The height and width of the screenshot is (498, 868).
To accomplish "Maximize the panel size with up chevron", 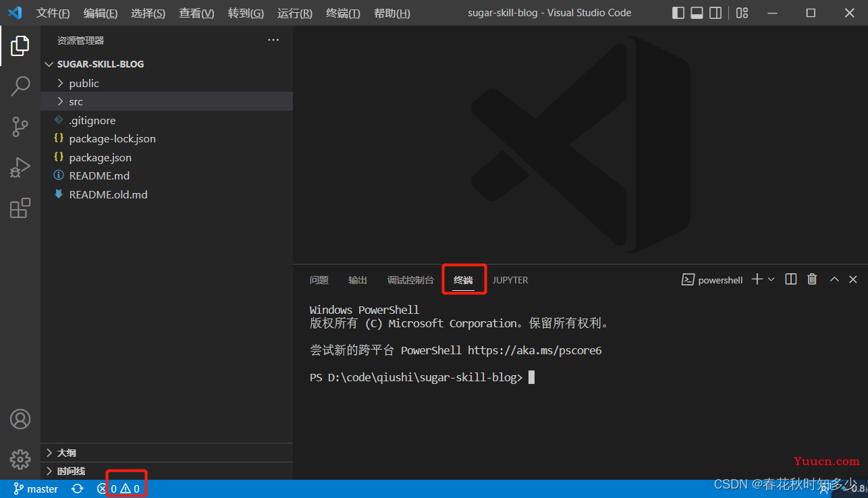I will tap(834, 279).
